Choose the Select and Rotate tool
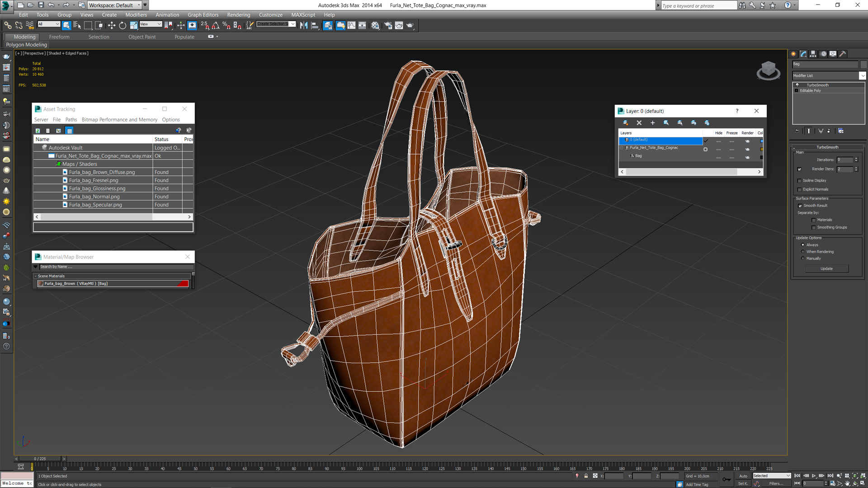 point(123,25)
